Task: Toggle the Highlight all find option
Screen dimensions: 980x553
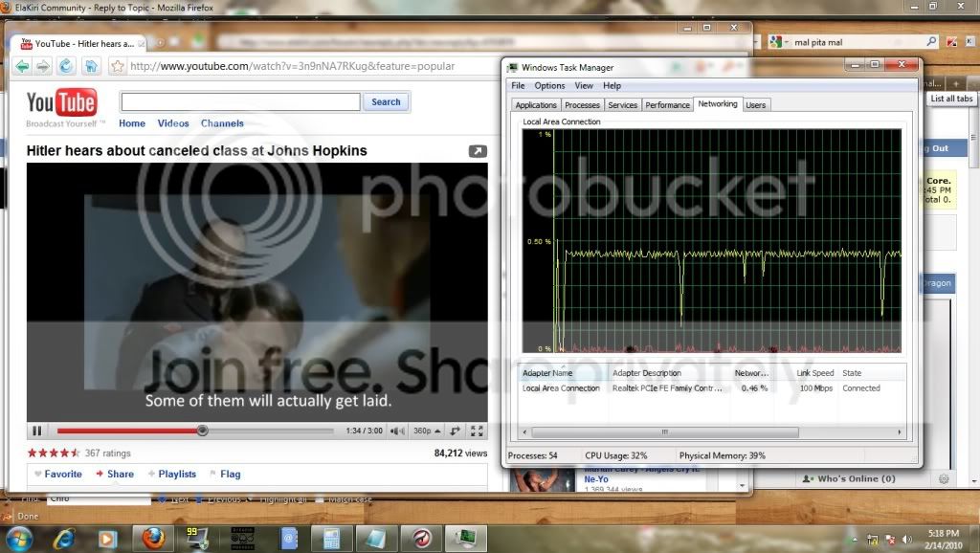Action: pyautogui.click(x=277, y=499)
